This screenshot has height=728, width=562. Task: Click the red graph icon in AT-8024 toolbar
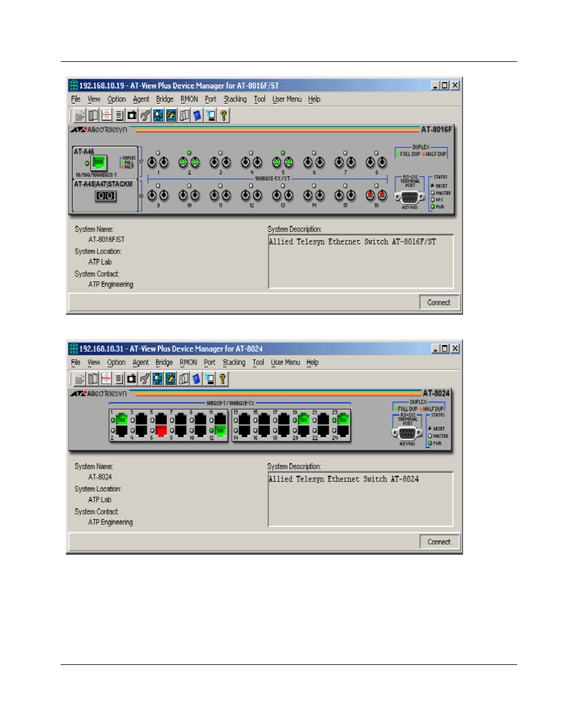[106, 379]
